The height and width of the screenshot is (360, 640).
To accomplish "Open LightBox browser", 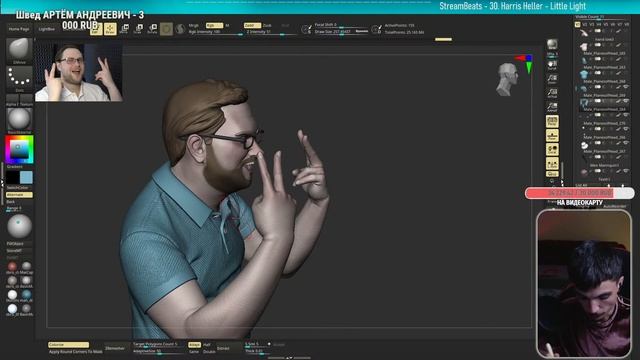I will [x=47, y=29].
